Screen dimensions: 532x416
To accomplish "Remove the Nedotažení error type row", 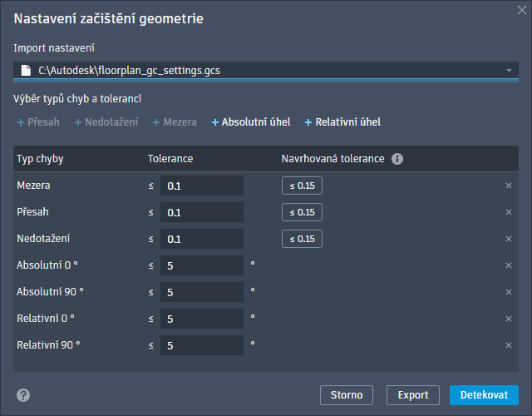I will [x=509, y=239].
